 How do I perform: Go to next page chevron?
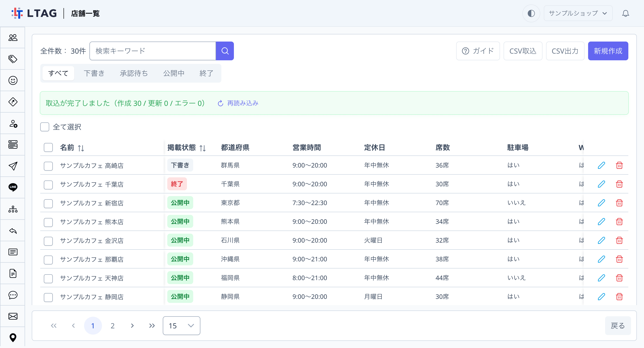pyautogui.click(x=132, y=325)
